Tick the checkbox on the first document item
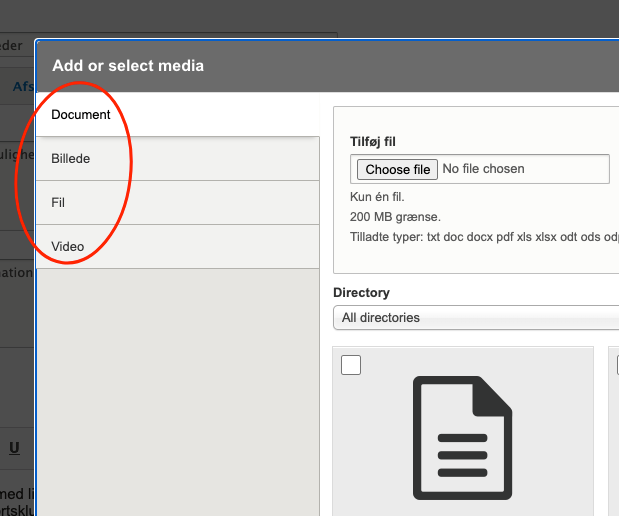619x516 pixels. click(x=351, y=365)
